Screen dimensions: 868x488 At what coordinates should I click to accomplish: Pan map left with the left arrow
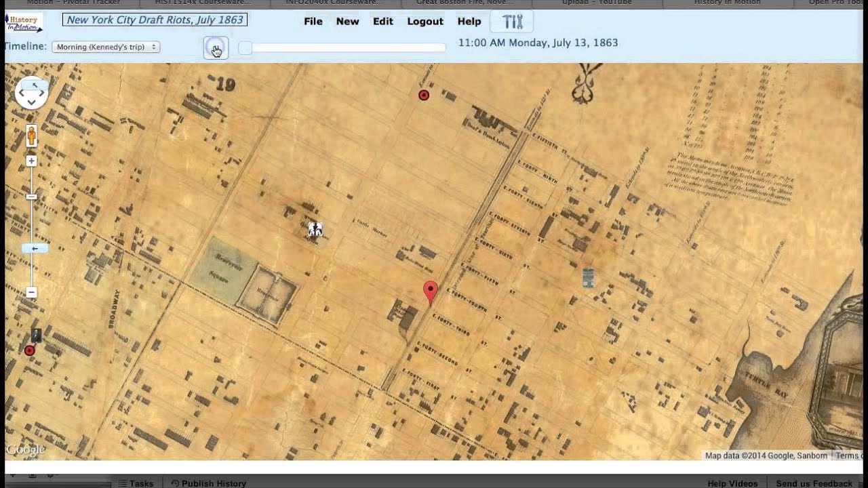click(x=20, y=93)
